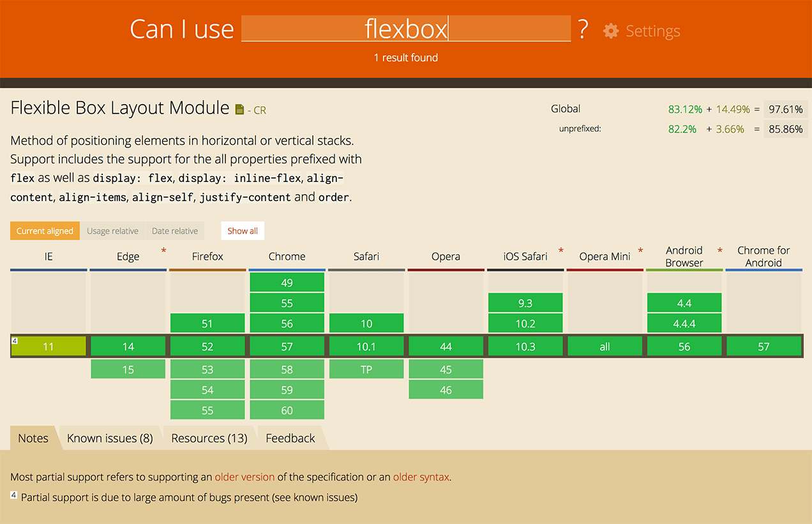Select the Android Browser 4.4 cell
Screen dimensions: 812x524
pyautogui.click(x=684, y=303)
